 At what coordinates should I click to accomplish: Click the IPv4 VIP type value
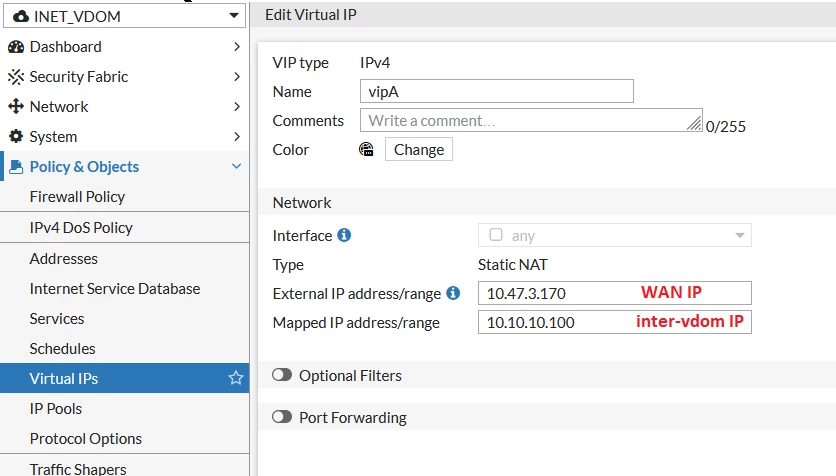[x=375, y=62]
